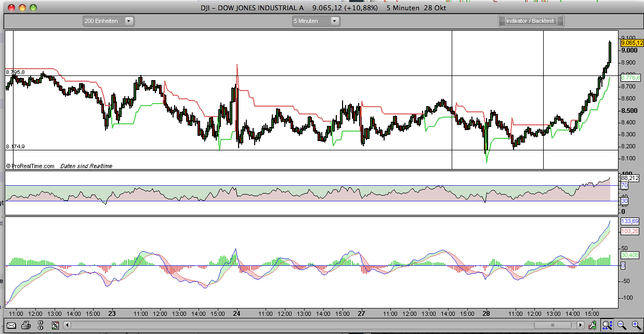Click the 8.795,8 horizontal line label
Image resolution: width=644 pixels, height=334 pixels.
point(15,72)
